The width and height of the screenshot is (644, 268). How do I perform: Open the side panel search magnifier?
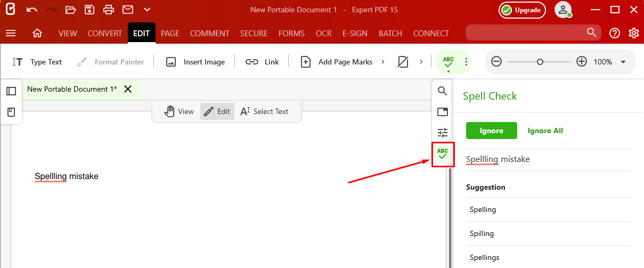click(442, 91)
